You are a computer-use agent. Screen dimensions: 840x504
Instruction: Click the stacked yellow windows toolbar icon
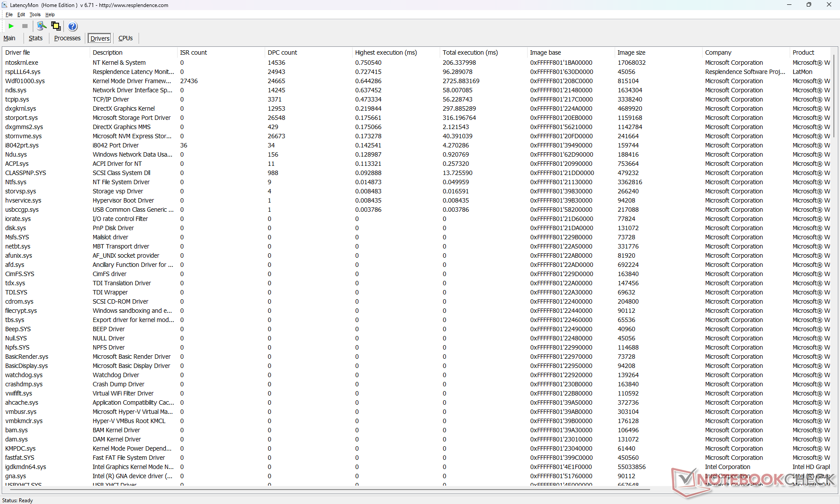pyautogui.click(x=56, y=26)
